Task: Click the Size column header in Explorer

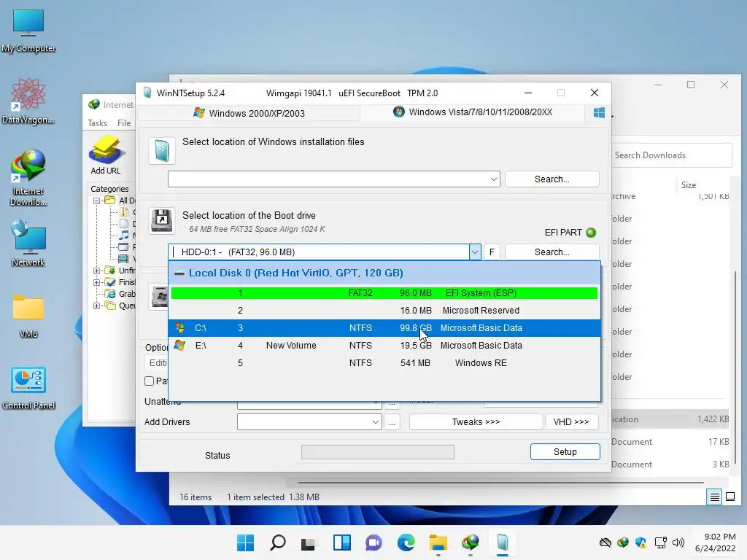Action: tap(689, 184)
